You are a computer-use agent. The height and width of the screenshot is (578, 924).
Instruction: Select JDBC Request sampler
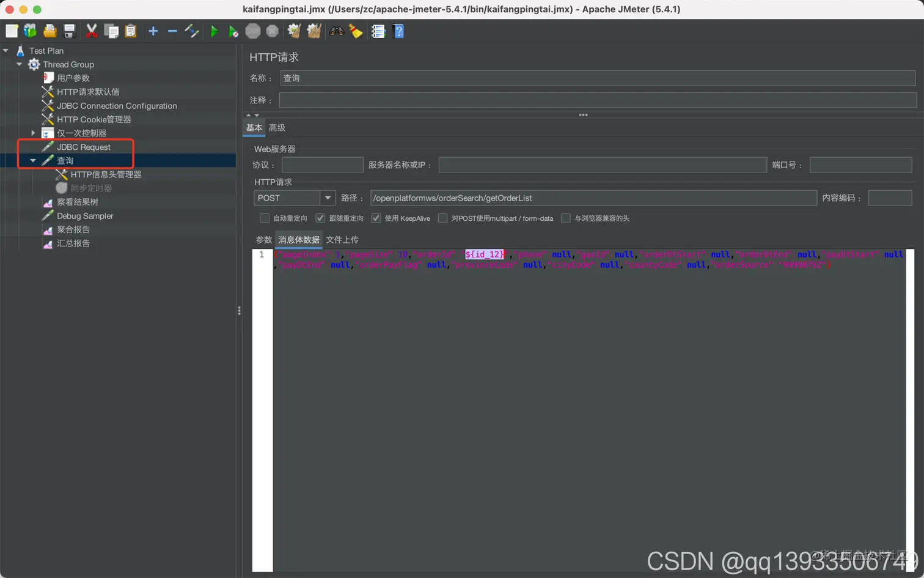[x=84, y=147]
